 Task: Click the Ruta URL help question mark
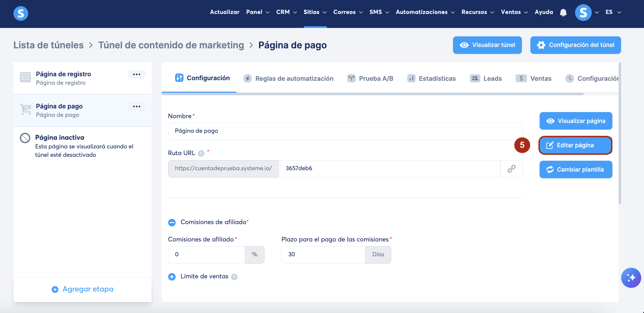pos(201,153)
